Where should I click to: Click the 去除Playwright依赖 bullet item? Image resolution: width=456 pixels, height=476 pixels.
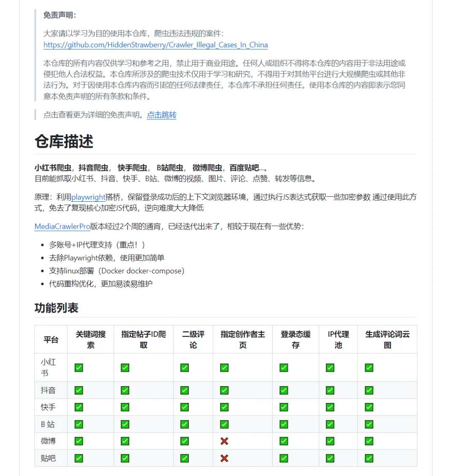point(107,258)
